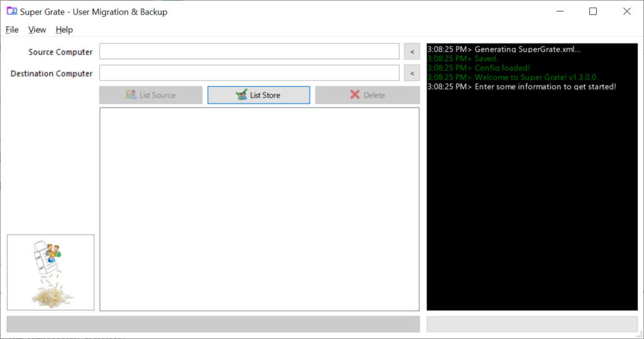The image size is (644, 339).
Task: Select the 'Enter some information to get started!' line
Action: pyautogui.click(x=521, y=87)
